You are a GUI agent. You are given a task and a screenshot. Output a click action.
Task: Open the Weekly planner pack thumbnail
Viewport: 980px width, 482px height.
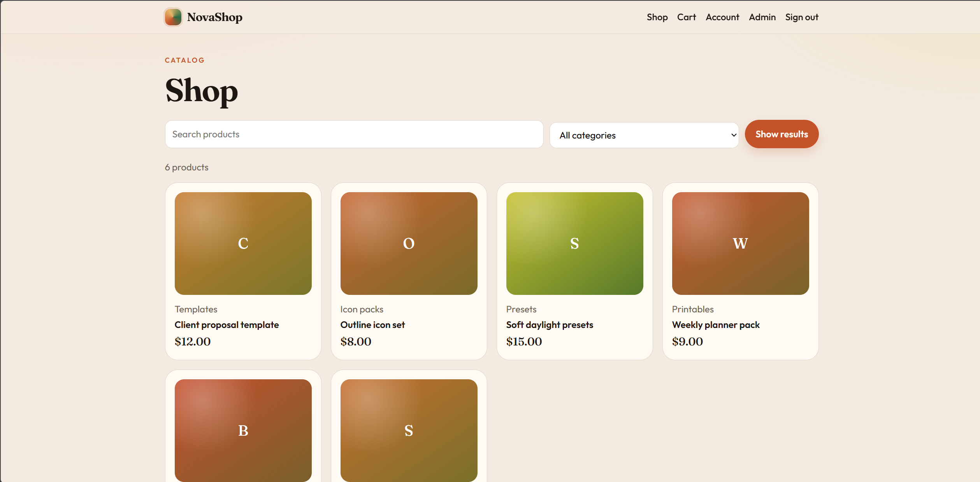point(741,244)
